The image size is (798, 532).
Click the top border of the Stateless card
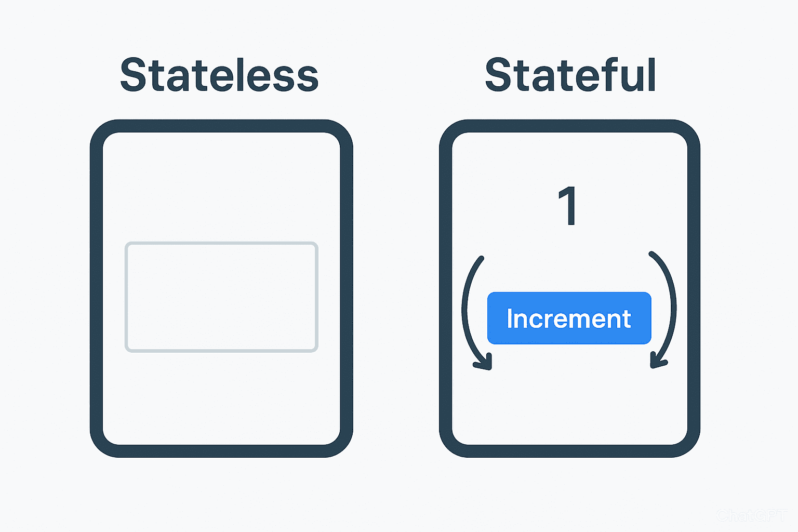point(221,126)
